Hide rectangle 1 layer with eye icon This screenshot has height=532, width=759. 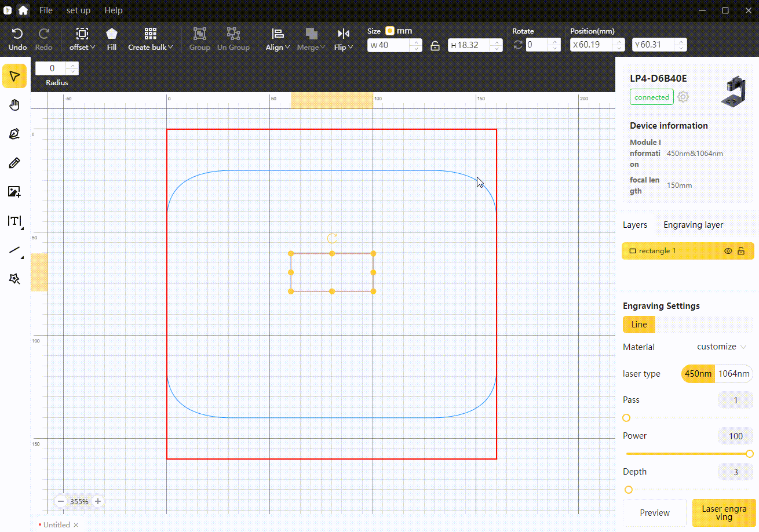(728, 251)
